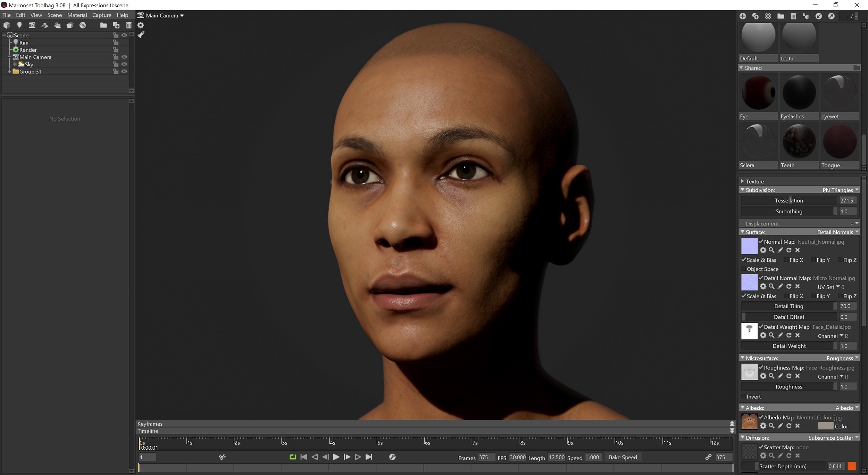Add a new light to the scene
The height and width of the screenshot is (475, 868).
[19, 25]
